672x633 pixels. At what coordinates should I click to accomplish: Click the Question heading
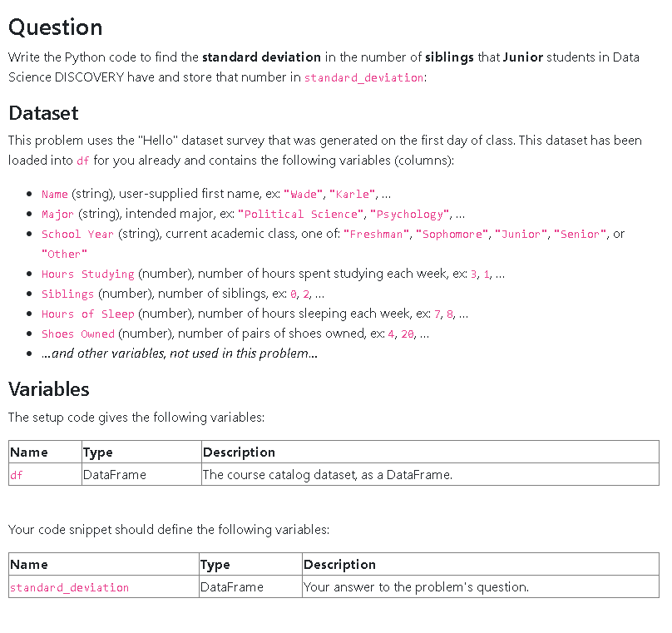coord(55,27)
